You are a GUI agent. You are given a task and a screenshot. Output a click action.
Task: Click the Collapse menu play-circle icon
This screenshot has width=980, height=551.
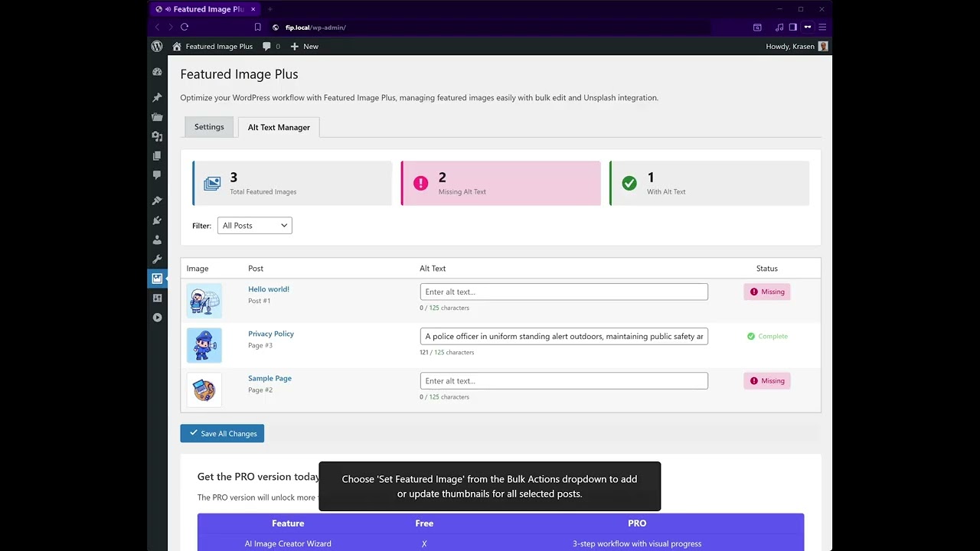tap(157, 318)
